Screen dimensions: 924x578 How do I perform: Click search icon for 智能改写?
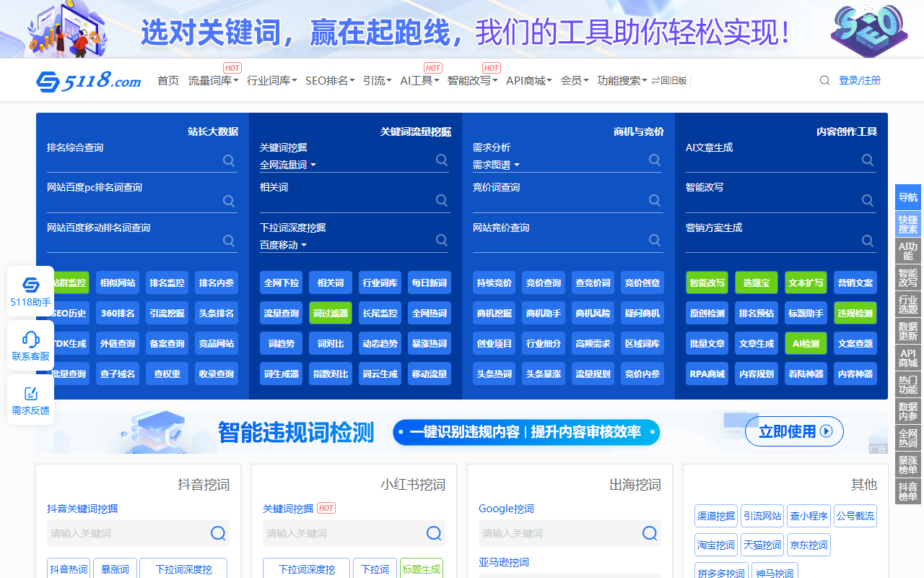[868, 200]
